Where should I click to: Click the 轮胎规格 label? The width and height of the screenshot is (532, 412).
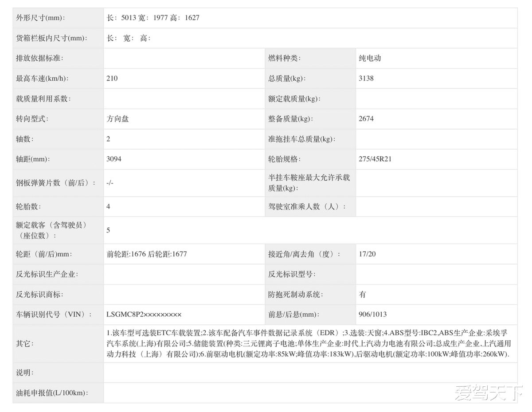click(284, 159)
